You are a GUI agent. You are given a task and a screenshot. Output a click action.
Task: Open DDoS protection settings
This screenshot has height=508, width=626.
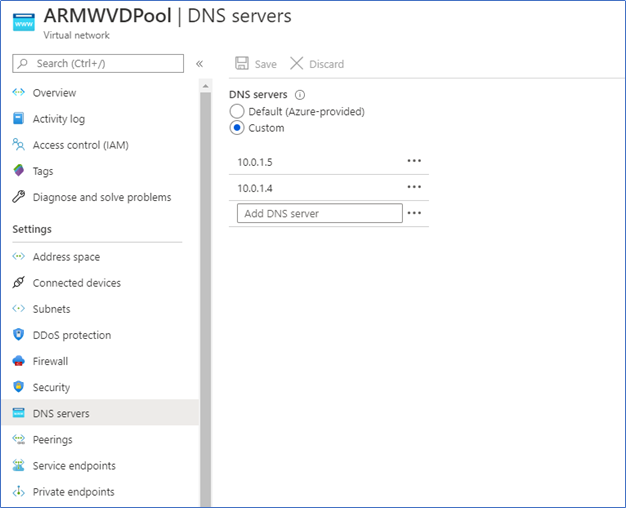pyautogui.click(x=72, y=335)
